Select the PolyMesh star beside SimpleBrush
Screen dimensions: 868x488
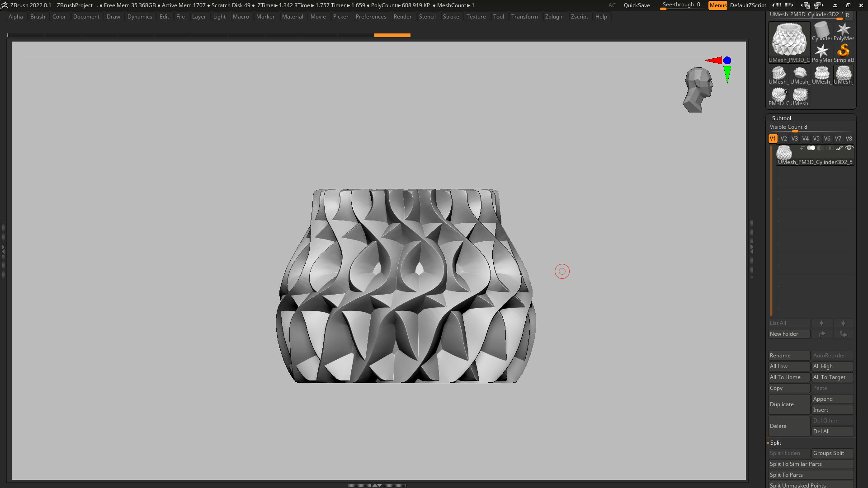(821, 53)
